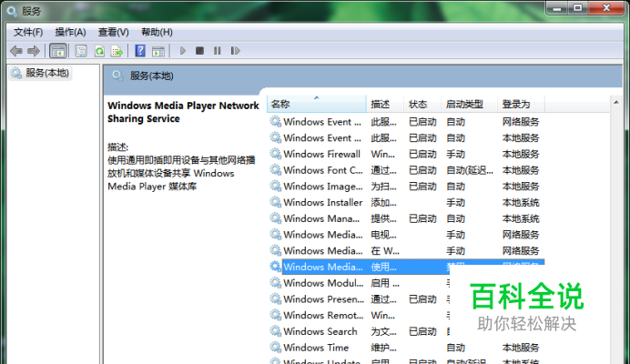Minimize the 服务 window

(x=557, y=8)
